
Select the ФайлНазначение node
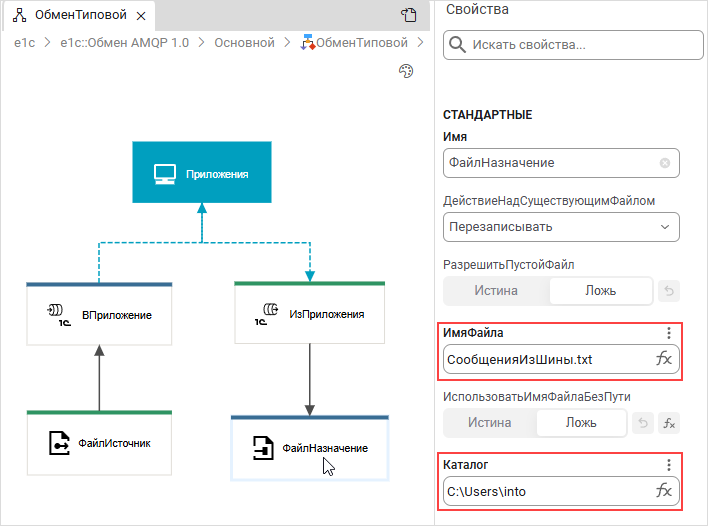click(310, 448)
